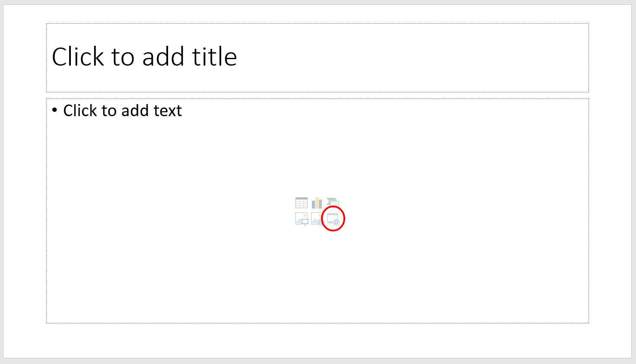Click the 'Click to add text' prompt
This screenshot has width=636, height=364.
point(122,111)
